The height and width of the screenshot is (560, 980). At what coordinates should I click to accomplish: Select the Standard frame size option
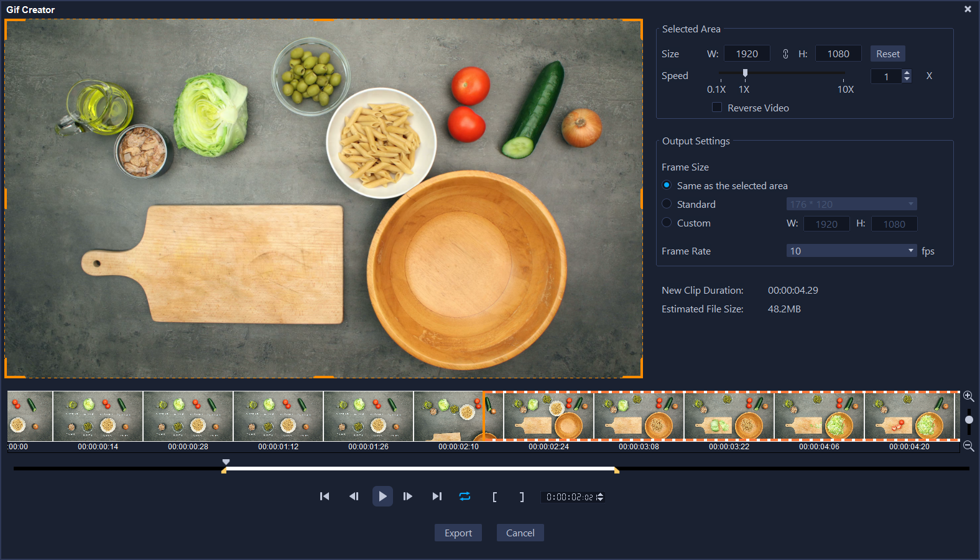click(x=667, y=204)
